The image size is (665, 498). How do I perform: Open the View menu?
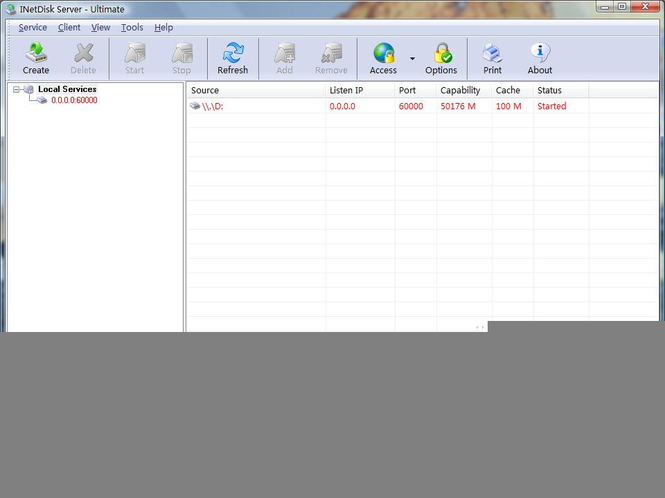click(101, 28)
